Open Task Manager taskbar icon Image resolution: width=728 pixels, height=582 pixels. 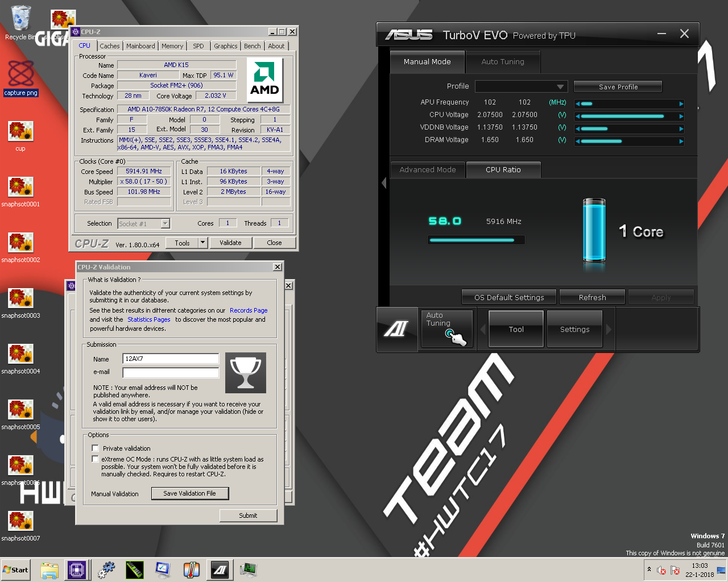coord(249,570)
